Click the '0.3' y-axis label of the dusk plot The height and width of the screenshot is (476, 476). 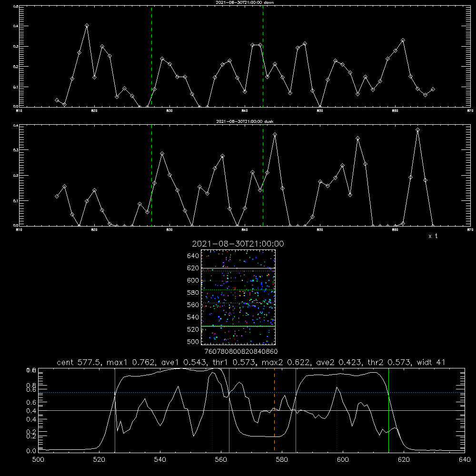[16, 150]
